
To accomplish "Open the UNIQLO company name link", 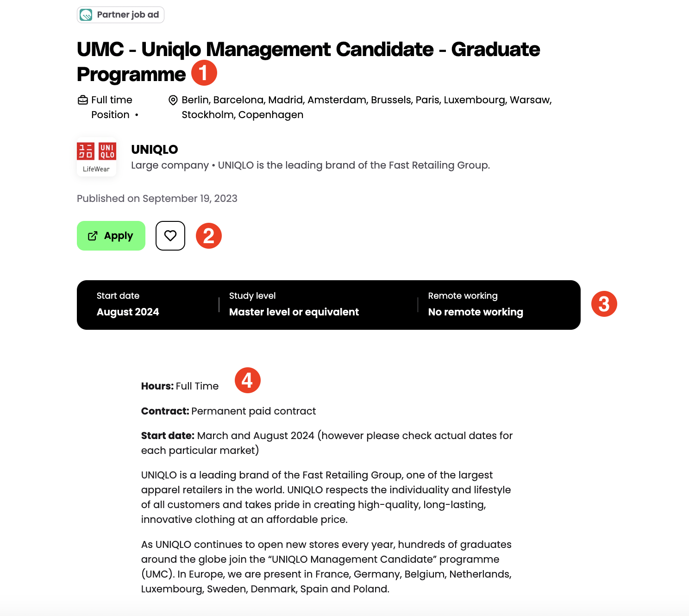I will 155,150.
